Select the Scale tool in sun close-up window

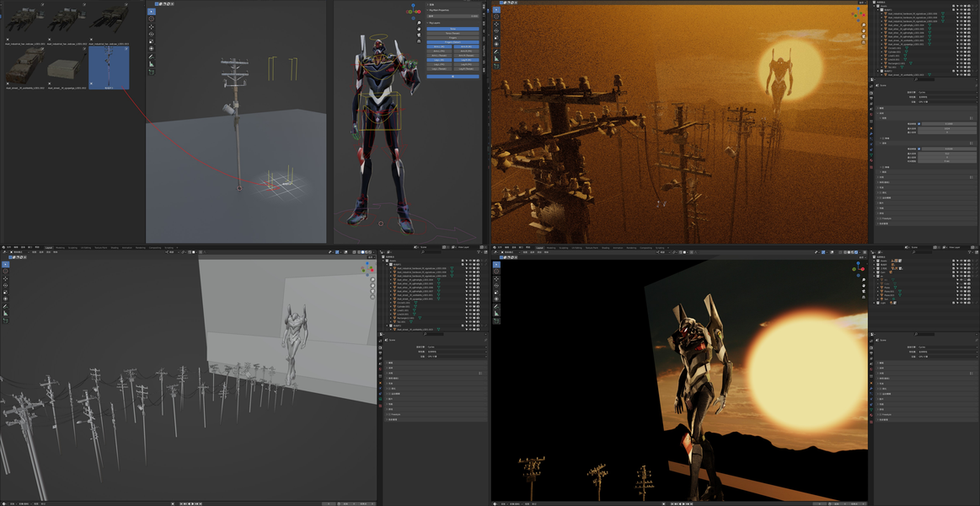point(496,292)
